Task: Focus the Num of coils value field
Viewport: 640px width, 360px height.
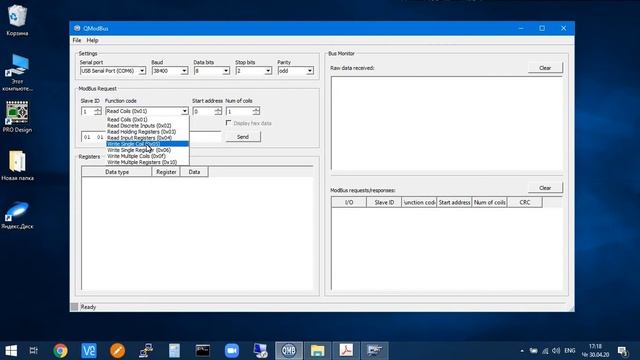Action: [239, 111]
